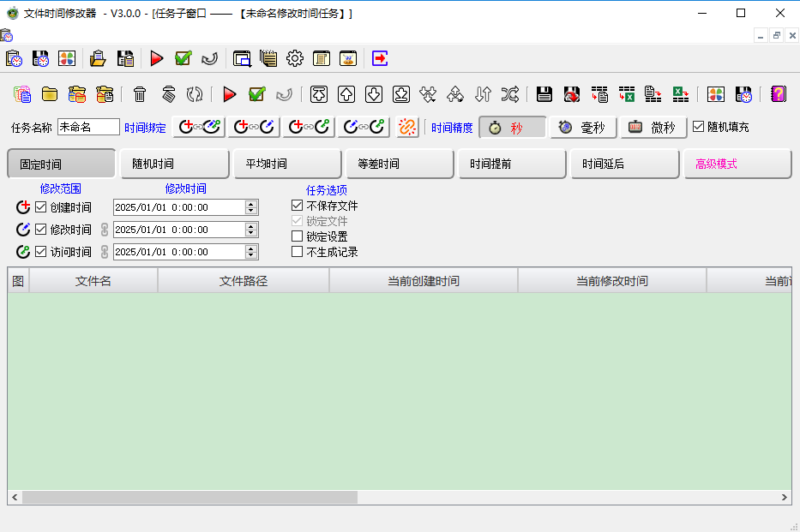Select 毫秒 time precision
The image size is (800, 532).
click(581, 126)
